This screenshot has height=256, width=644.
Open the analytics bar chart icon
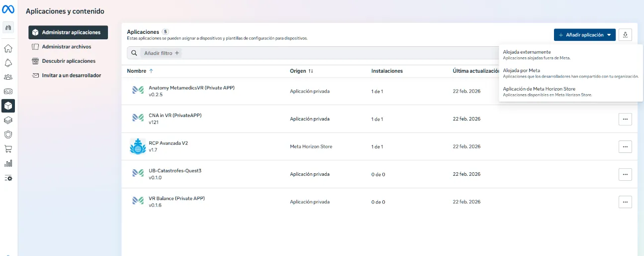(8, 163)
